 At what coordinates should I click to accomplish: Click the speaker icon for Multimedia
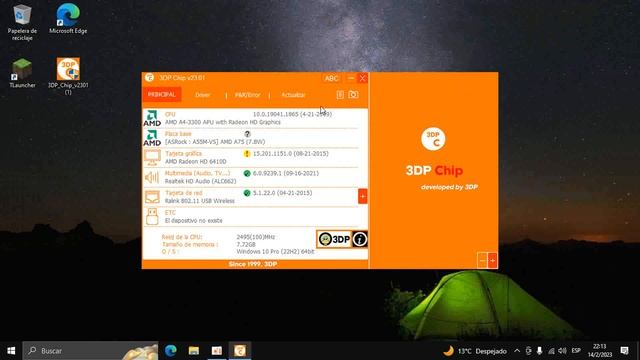(x=152, y=177)
